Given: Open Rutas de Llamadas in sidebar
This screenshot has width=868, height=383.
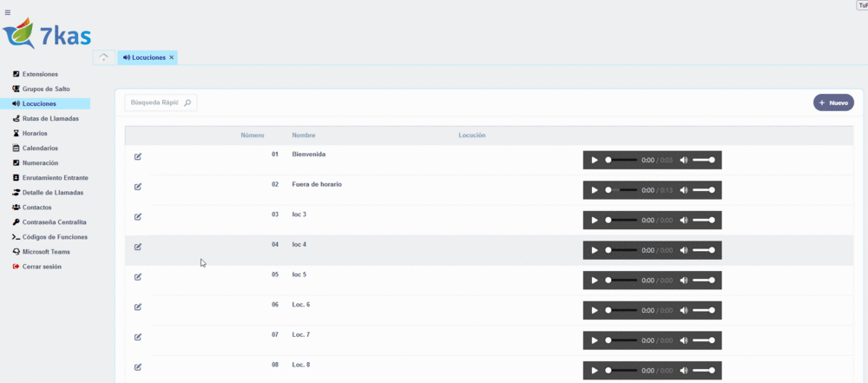Looking at the screenshot, I should coord(50,118).
